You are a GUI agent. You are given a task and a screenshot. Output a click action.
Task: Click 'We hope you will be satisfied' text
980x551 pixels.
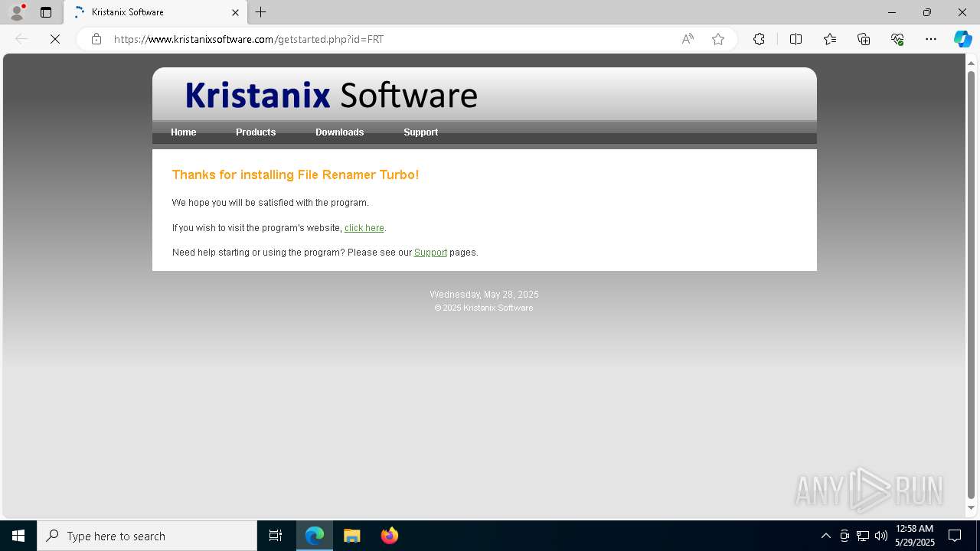point(270,203)
